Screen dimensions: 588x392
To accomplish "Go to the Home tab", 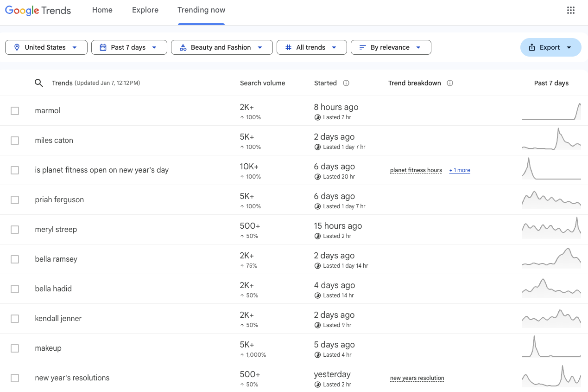I will pos(102,10).
